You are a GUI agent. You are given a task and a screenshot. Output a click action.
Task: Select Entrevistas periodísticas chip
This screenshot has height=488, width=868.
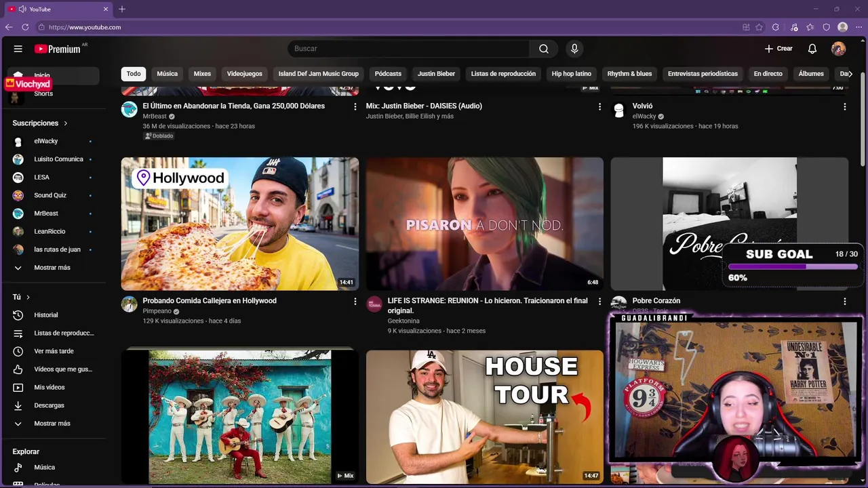(x=703, y=74)
